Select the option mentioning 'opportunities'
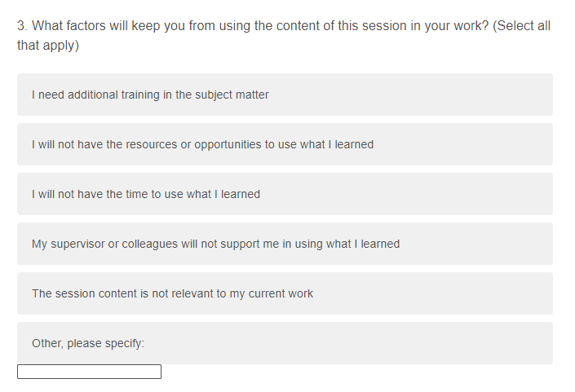 [x=285, y=144]
